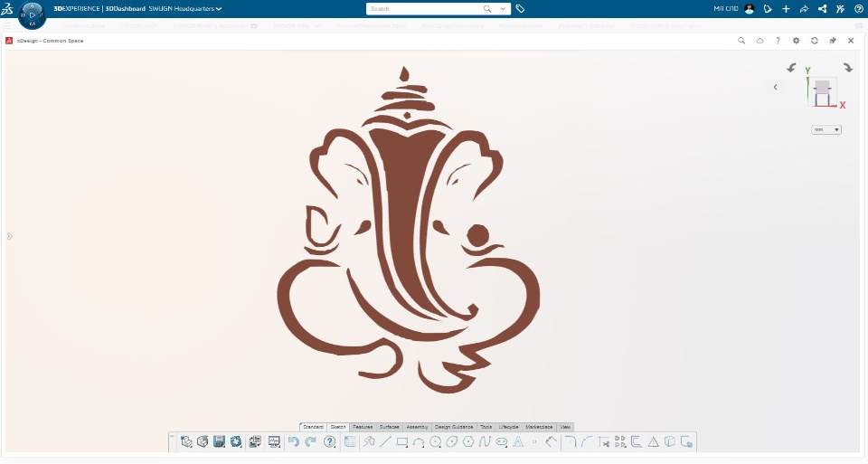
Task: Click the blue gear Update icon
Action: pos(236,441)
